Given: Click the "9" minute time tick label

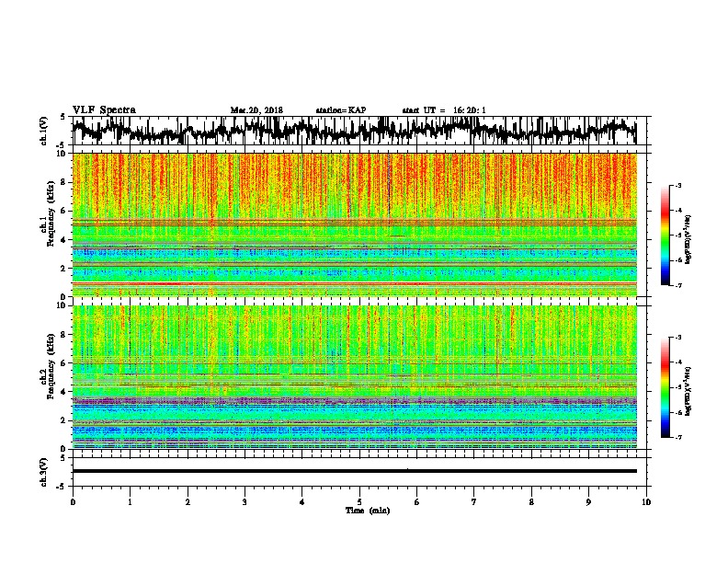Looking at the screenshot, I should tap(588, 502).
